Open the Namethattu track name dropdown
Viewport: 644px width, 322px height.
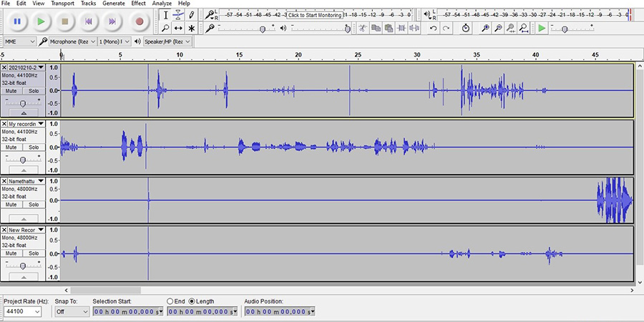[x=26, y=181]
